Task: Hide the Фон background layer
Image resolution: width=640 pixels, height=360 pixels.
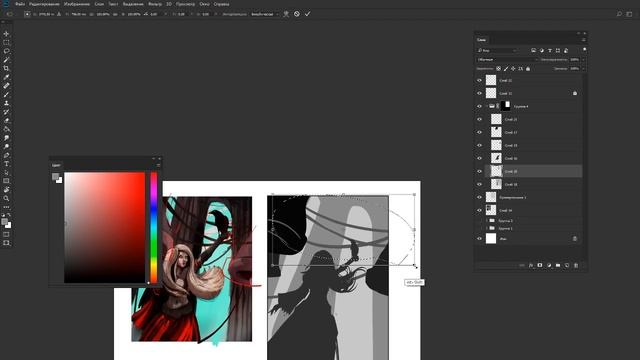Action: (x=480, y=238)
